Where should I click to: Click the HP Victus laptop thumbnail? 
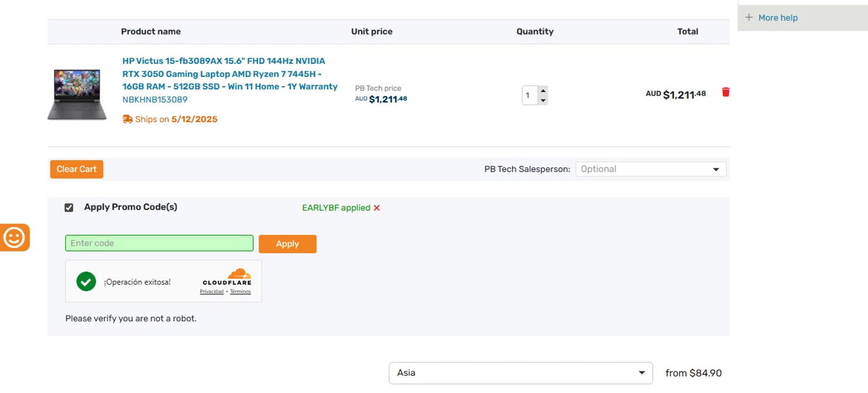[x=77, y=94]
